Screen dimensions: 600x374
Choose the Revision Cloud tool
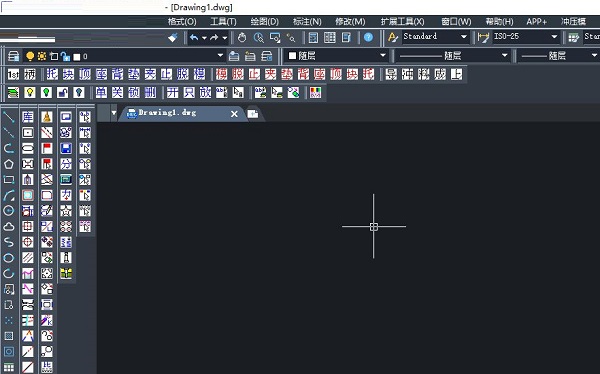(x=8, y=226)
